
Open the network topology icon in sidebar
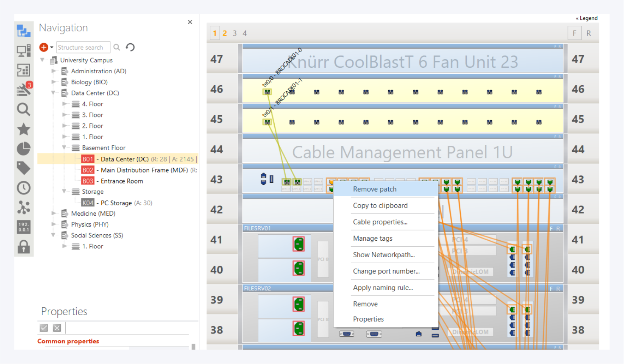click(23, 207)
